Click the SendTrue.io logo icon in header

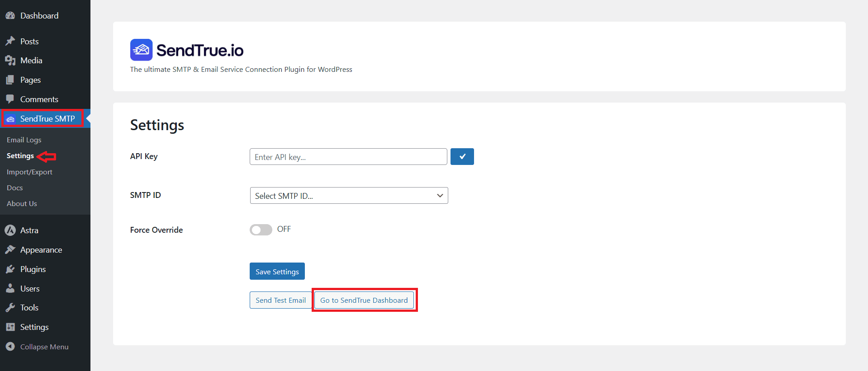point(141,50)
